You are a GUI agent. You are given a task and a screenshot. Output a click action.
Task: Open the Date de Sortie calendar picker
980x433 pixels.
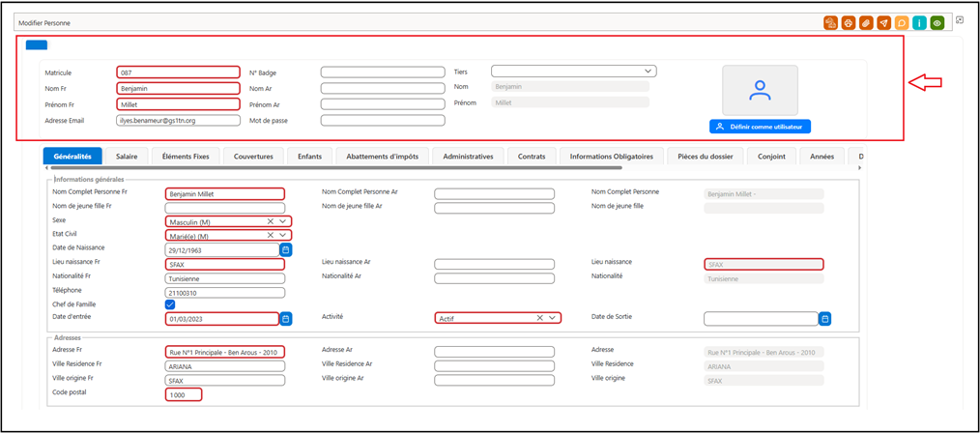click(825, 319)
